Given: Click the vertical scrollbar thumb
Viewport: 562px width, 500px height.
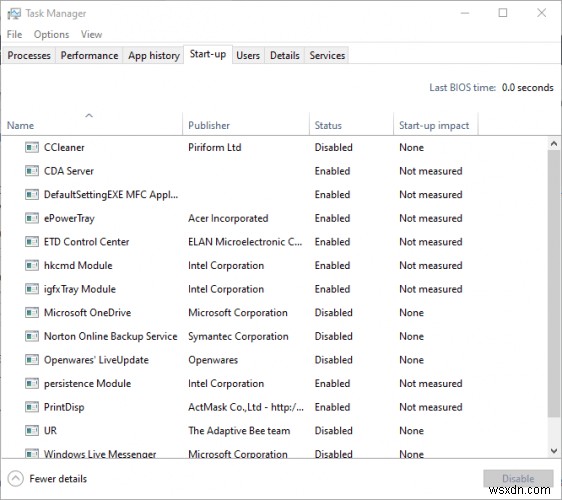Looking at the screenshot, I should pos(554,284).
